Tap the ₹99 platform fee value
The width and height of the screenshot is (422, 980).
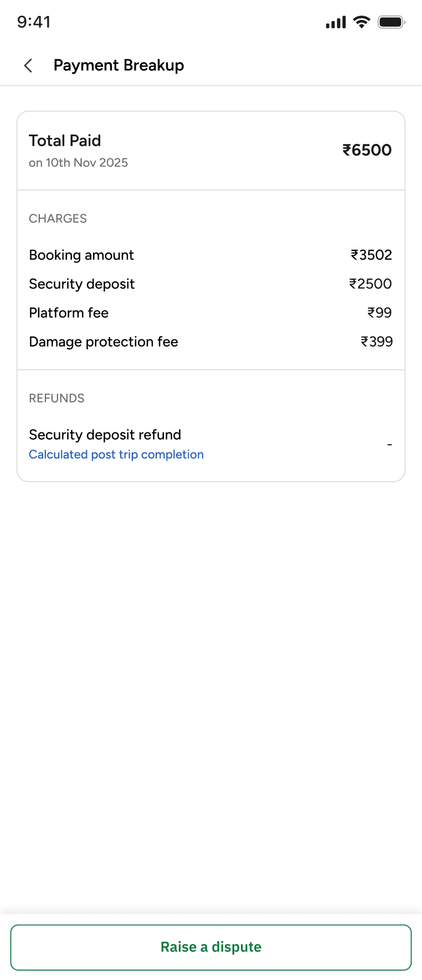click(379, 313)
